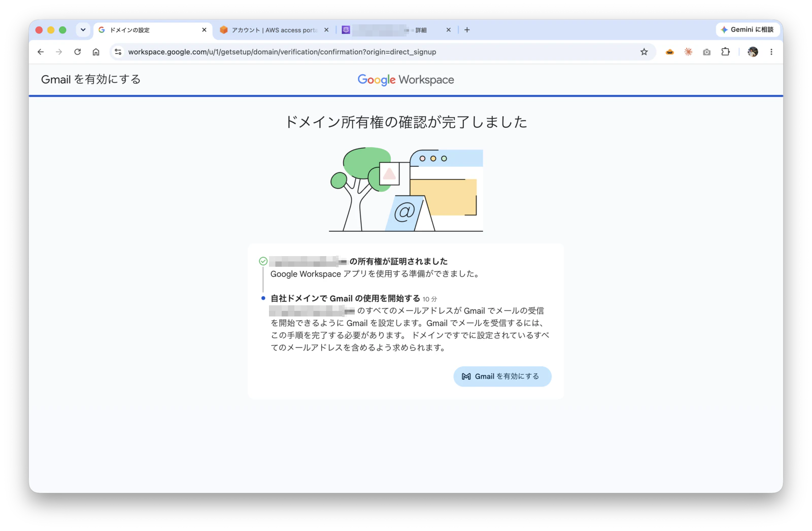View site information icon in address bar
The height and width of the screenshot is (531, 812).
(x=118, y=52)
